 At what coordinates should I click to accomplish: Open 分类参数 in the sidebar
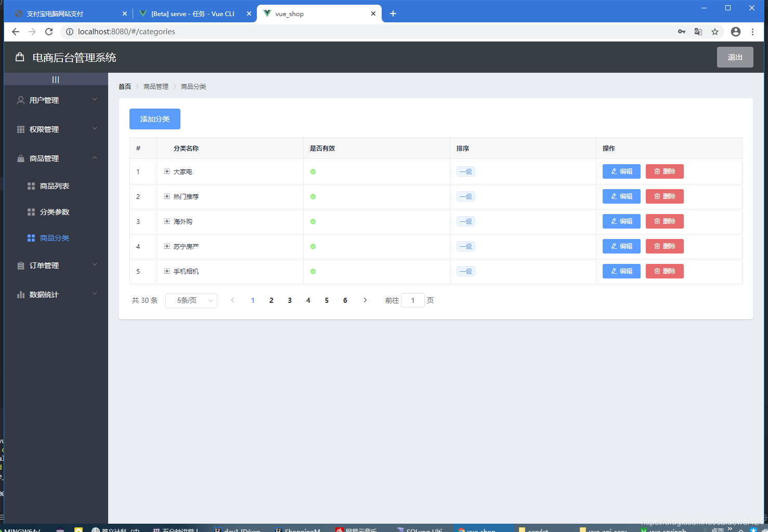56,212
